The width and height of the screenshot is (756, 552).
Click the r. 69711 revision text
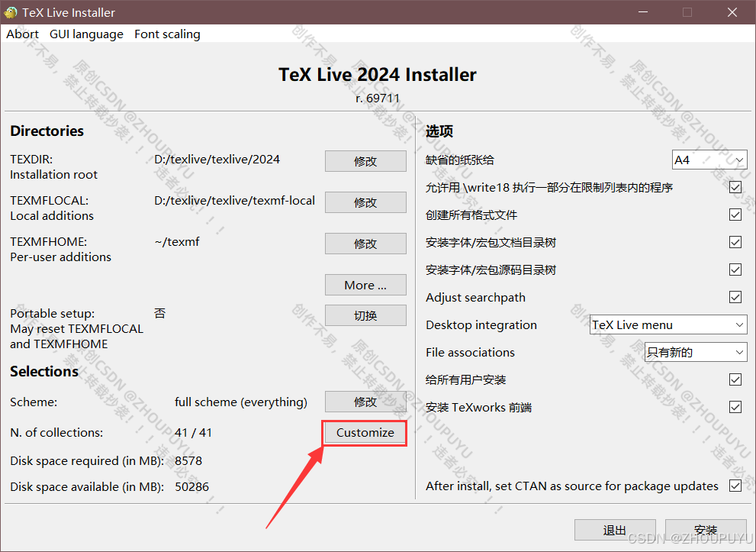(378, 98)
